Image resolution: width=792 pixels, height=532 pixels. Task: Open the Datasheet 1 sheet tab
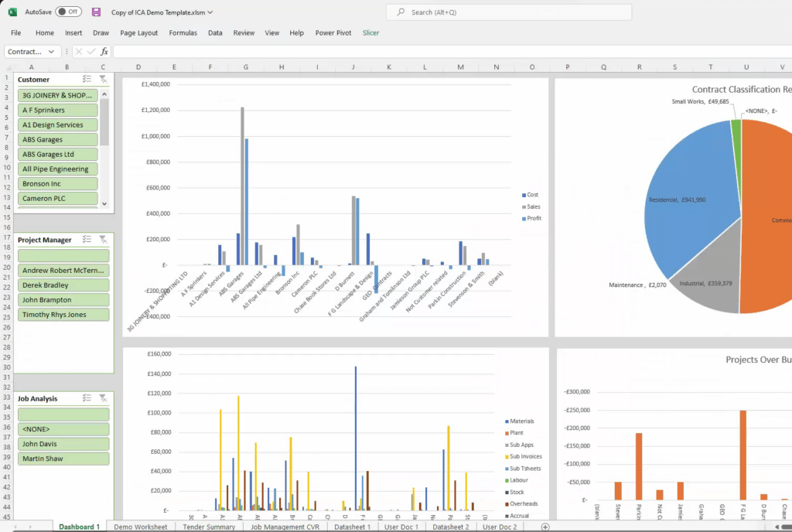pos(352,527)
